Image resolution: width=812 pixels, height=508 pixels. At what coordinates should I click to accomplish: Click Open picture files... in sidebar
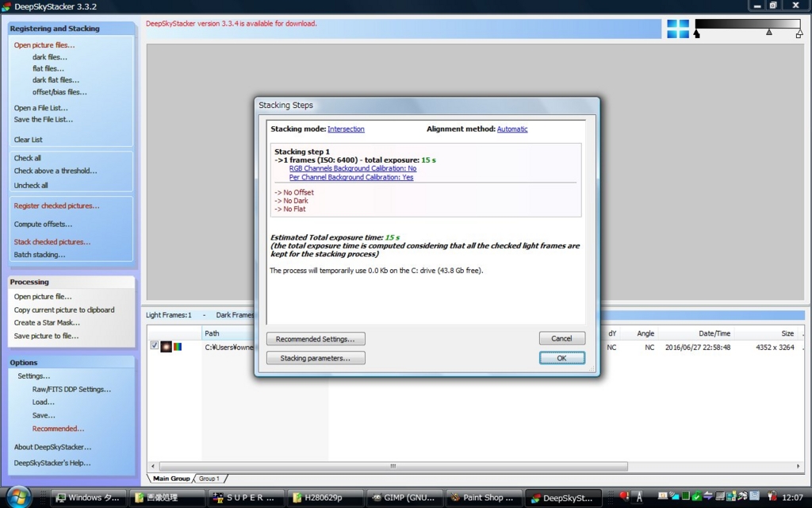pyautogui.click(x=44, y=45)
